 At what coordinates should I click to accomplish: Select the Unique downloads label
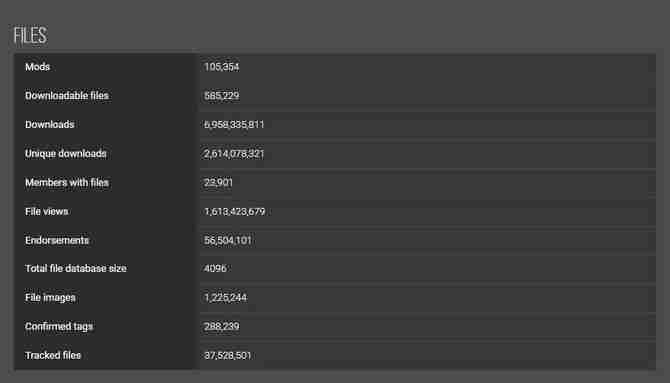pyautogui.click(x=66, y=153)
